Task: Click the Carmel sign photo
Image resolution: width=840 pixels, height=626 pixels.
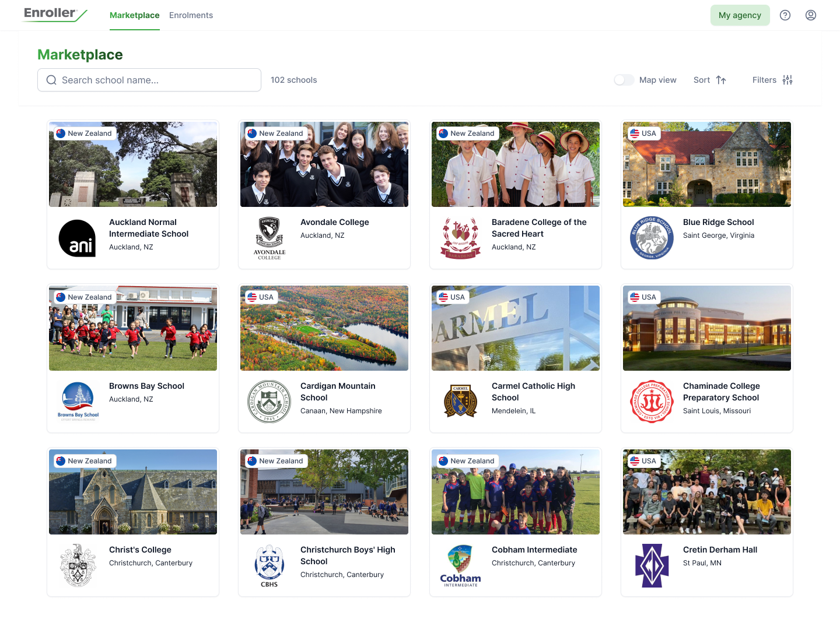Action: [516, 328]
